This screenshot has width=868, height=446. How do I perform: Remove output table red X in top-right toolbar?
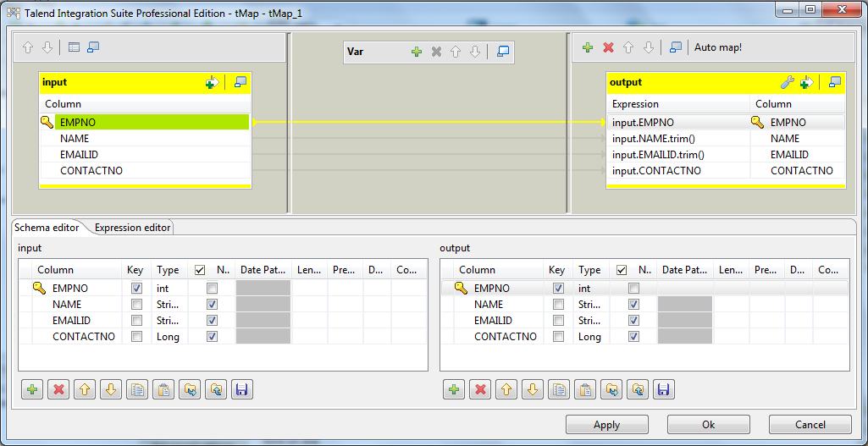[608, 47]
